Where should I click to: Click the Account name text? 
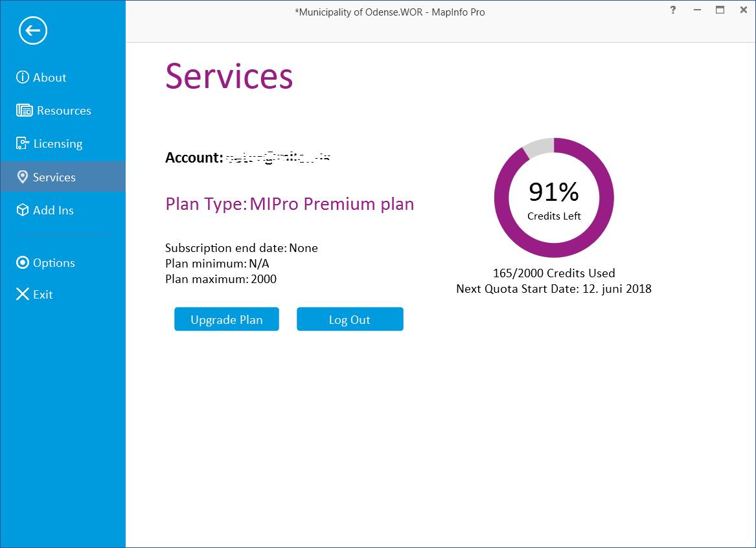click(278, 157)
